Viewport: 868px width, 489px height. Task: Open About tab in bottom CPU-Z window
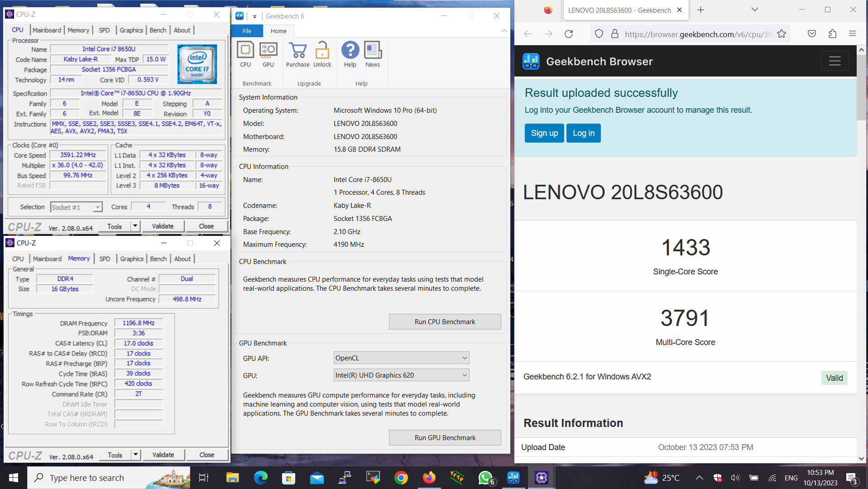tap(182, 259)
